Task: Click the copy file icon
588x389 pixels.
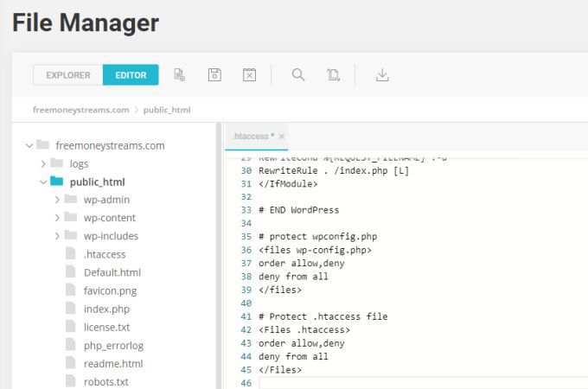Action: click(333, 75)
